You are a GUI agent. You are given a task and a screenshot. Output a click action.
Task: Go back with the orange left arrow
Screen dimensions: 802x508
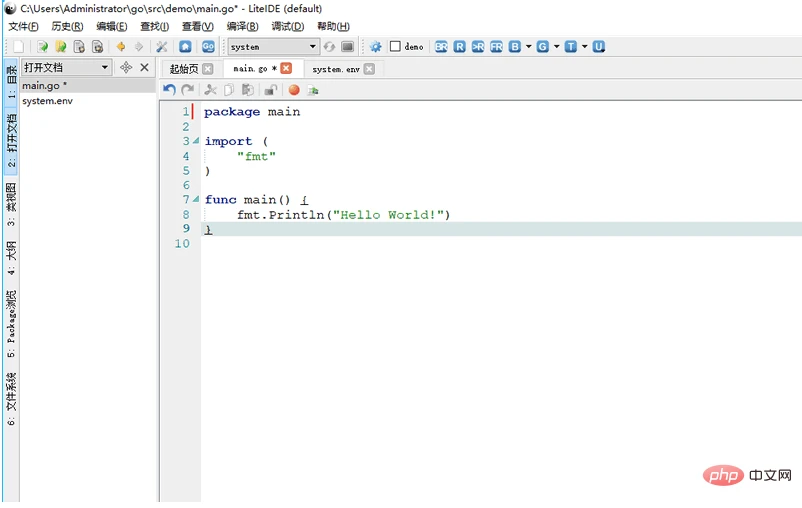pos(121,47)
